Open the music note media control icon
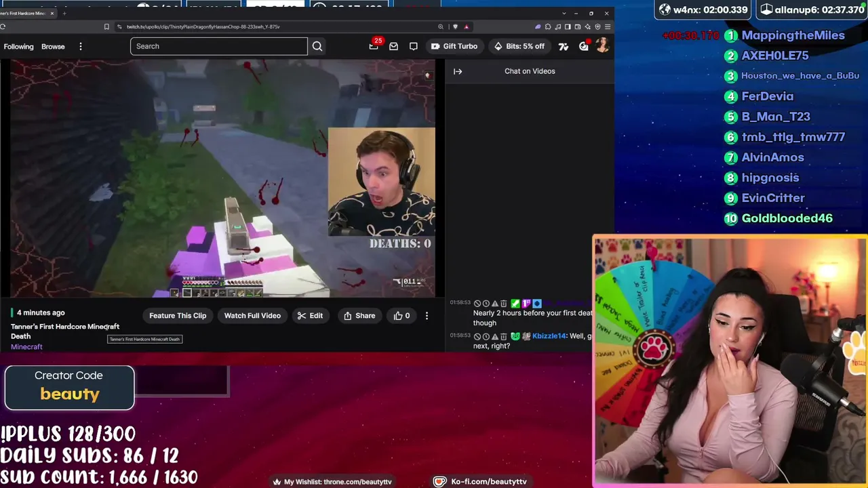Image resolution: width=868 pixels, height=488 pixels. 558,26
